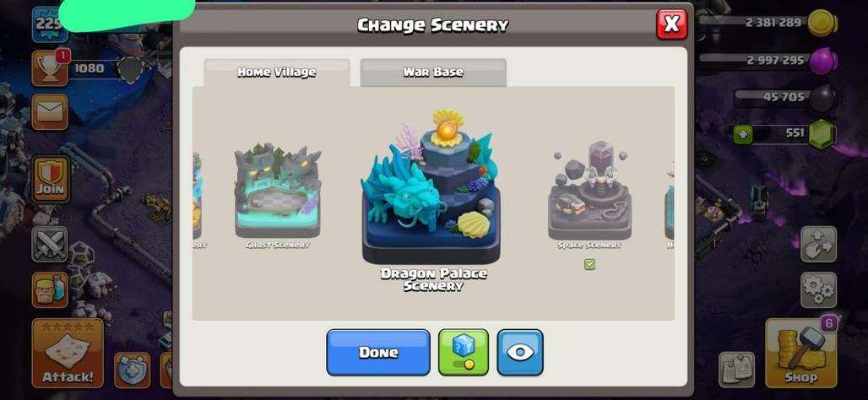The image size is (868, 400).
Task: Open the layout editor arrows icon
Action: tap(818, 244)
